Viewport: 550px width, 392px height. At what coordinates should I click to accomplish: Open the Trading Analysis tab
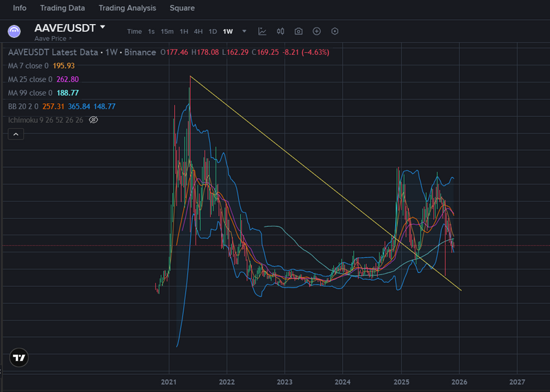tap(127, 8)
